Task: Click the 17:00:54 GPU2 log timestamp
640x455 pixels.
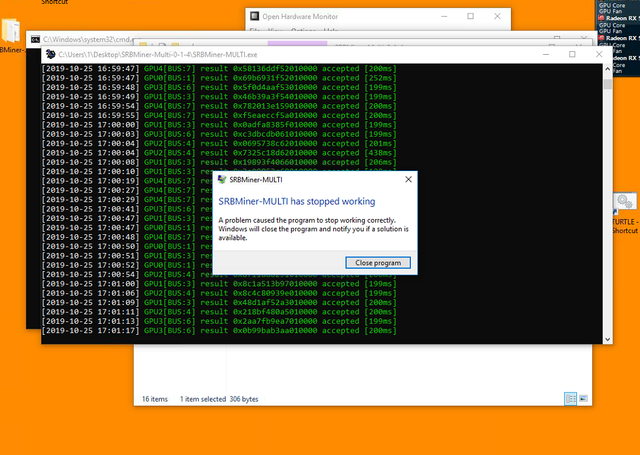Action: [90, 275]
